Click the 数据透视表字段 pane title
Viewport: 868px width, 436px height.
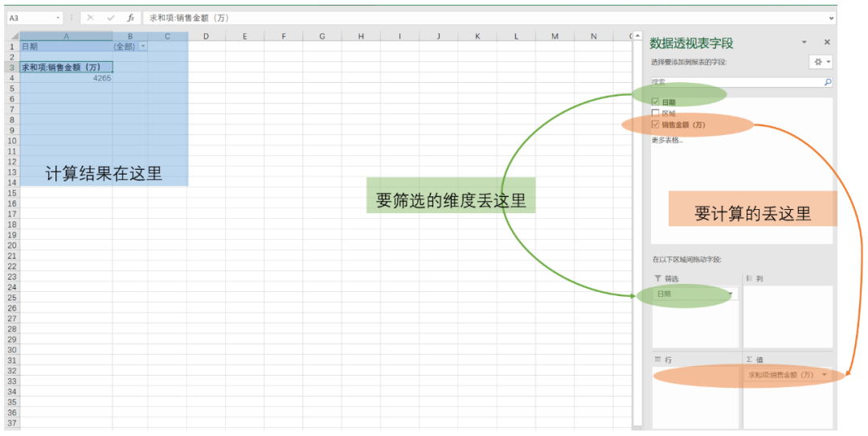coord(691,43)
